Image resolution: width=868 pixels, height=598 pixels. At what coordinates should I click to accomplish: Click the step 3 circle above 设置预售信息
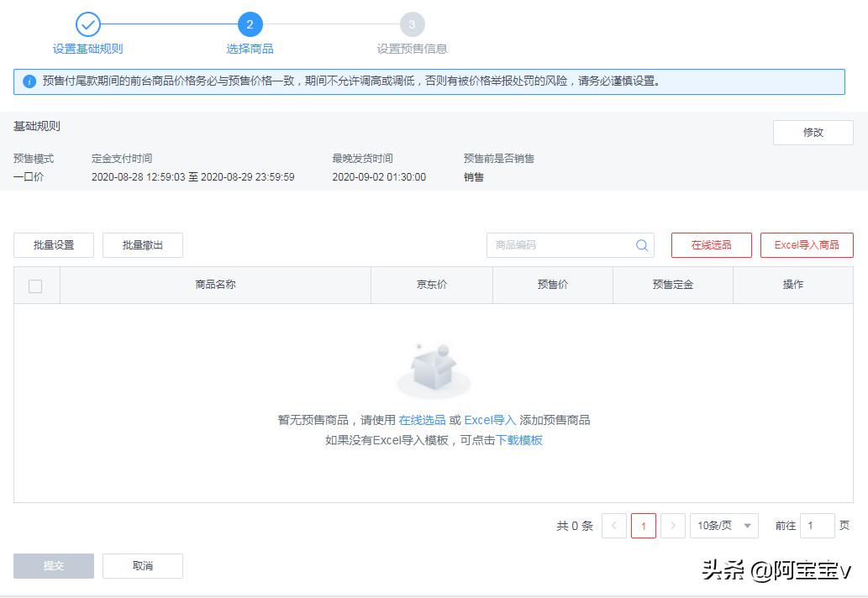pos(413,24)
